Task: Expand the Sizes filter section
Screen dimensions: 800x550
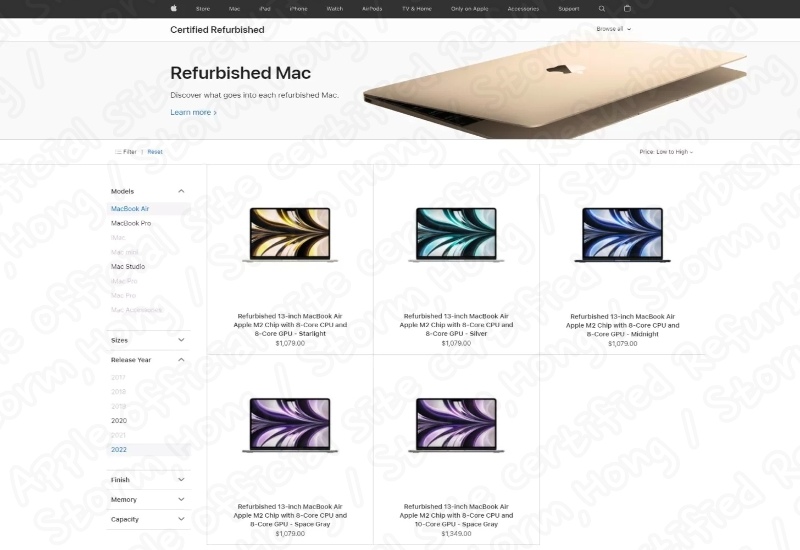Action: point(181,340)
